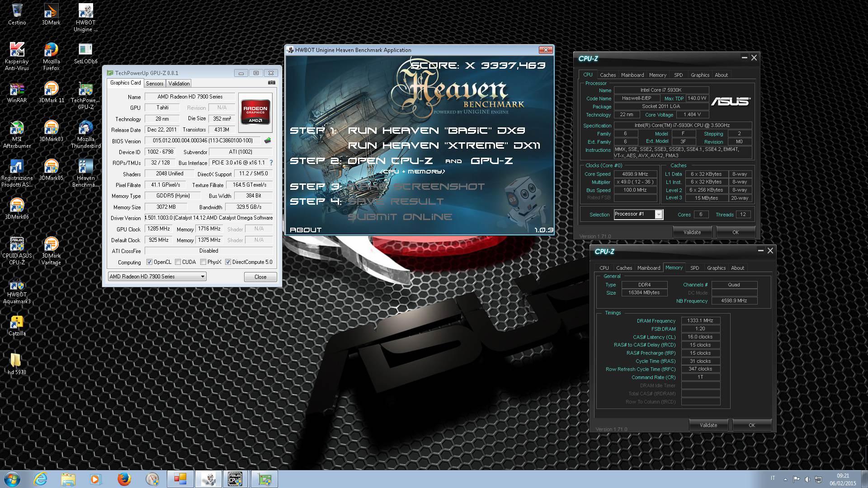
Task: Open 3DMark 11 desktop shortcut
Action: click(51, 92)
